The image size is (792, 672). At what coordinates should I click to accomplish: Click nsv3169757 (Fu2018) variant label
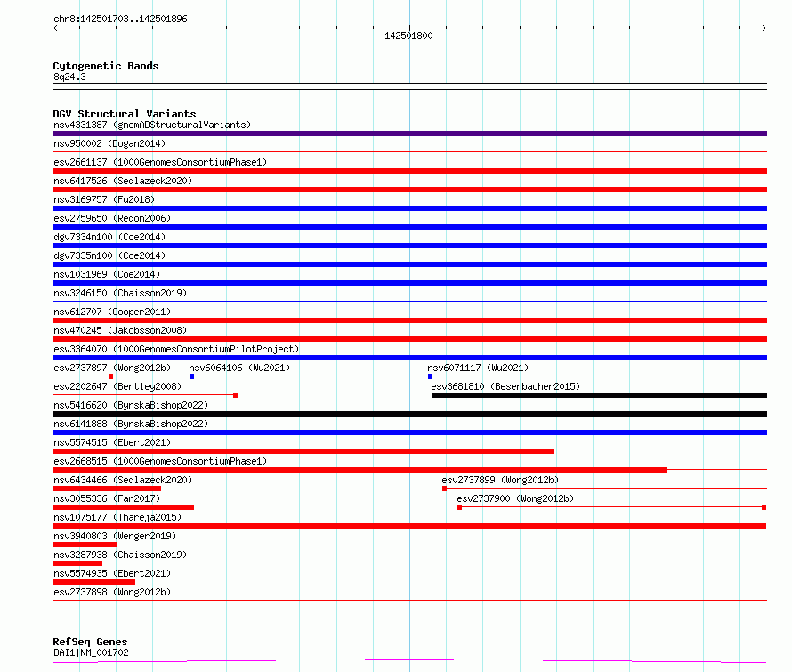tap(104, 199)
